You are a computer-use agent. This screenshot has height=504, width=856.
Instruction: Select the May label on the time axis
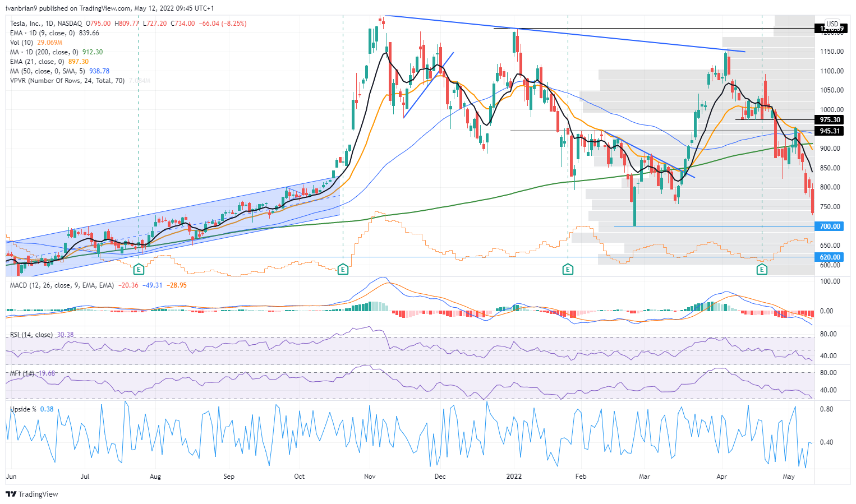coord(789,477)
